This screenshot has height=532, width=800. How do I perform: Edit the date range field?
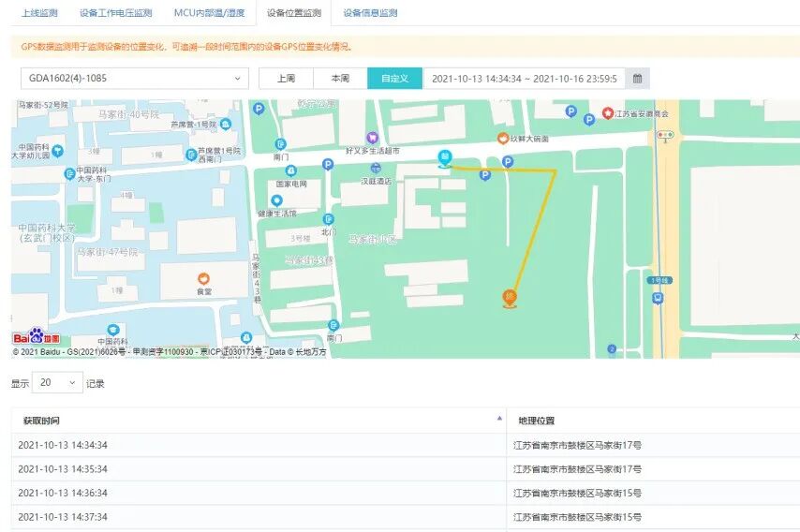click(524, 78)
